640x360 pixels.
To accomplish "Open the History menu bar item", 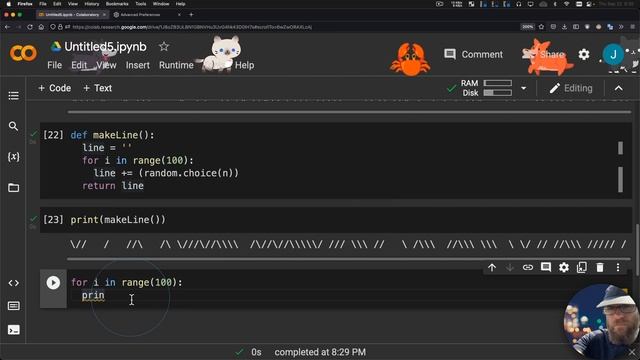I will [x=92, y=4].
